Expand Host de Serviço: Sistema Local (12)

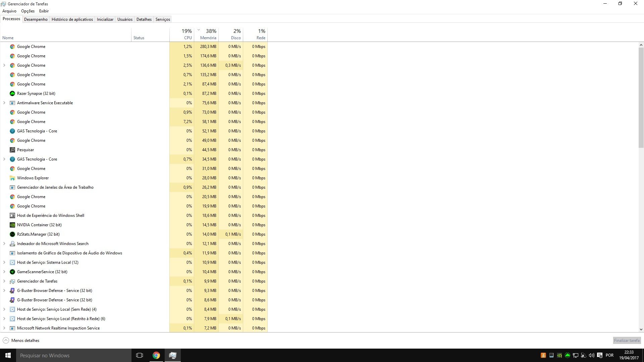(x=4, y=262)
